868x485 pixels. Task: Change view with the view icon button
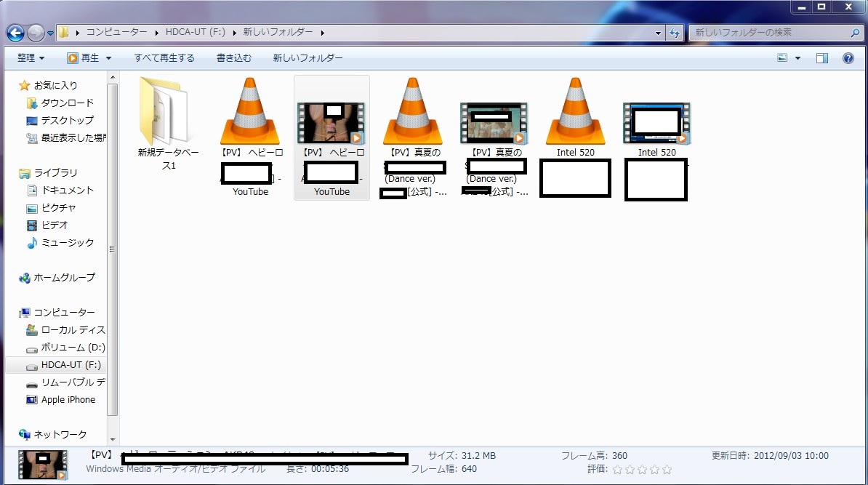click(782, 57)
